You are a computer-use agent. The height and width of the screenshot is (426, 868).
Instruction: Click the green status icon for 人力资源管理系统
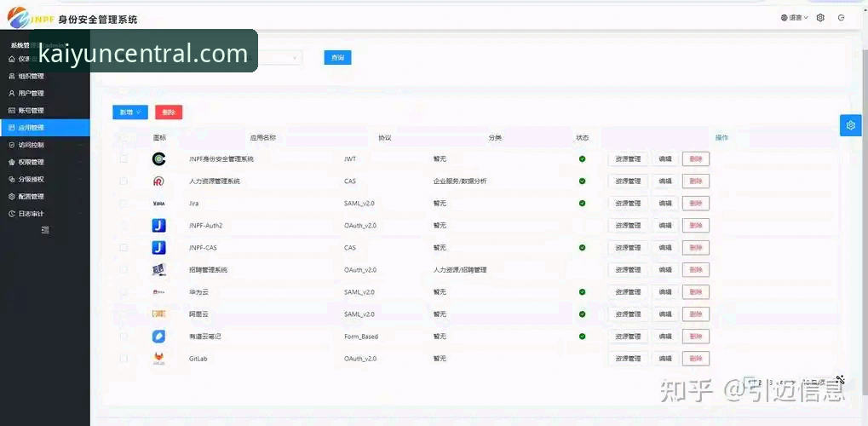[x=583, y=181]
